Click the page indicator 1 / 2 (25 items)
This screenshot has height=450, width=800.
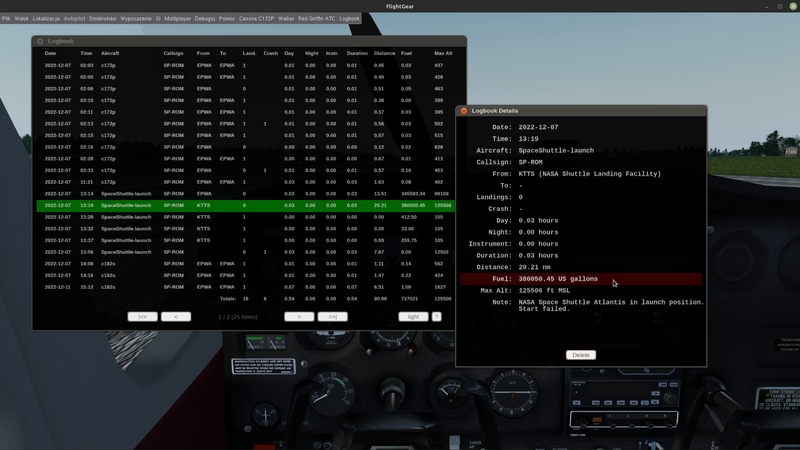pos(238,317)
